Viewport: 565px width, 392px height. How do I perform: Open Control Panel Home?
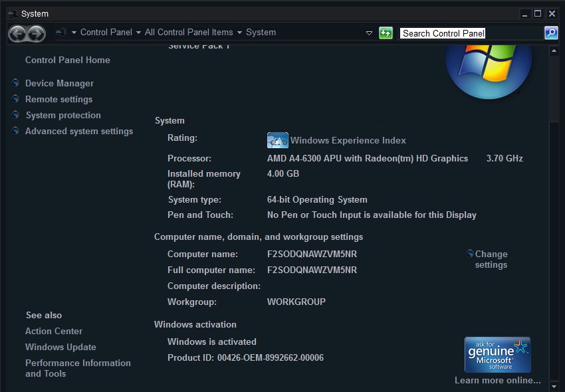pos(67,60)
